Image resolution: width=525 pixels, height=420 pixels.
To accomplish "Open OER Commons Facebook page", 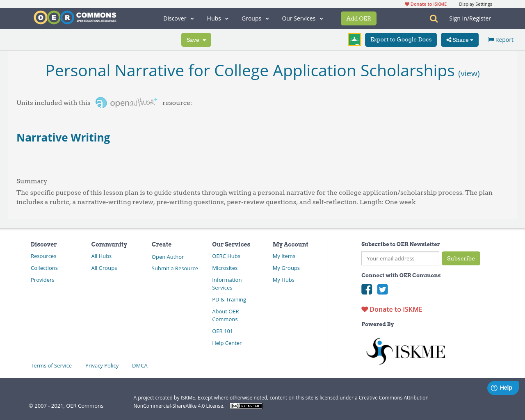I will 367,289.
